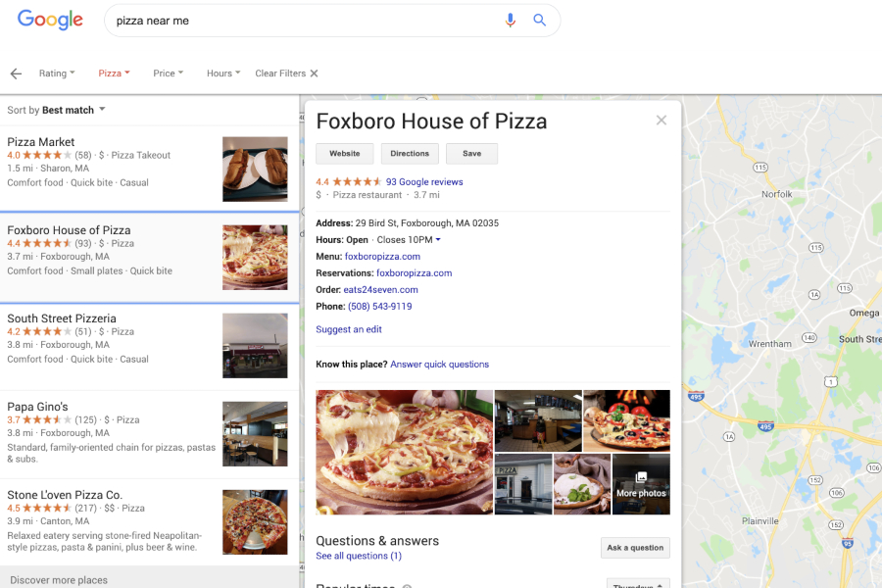Expand the Pizza category filter
Image resolution: width=882 pixels, height=588 pixels.
(114, 73)
